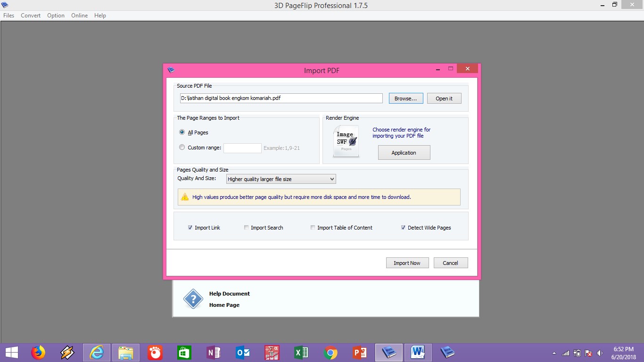644x362 pixels.
Task: Enable Import Table of Content checkbox
Action: tap(313, 228)
